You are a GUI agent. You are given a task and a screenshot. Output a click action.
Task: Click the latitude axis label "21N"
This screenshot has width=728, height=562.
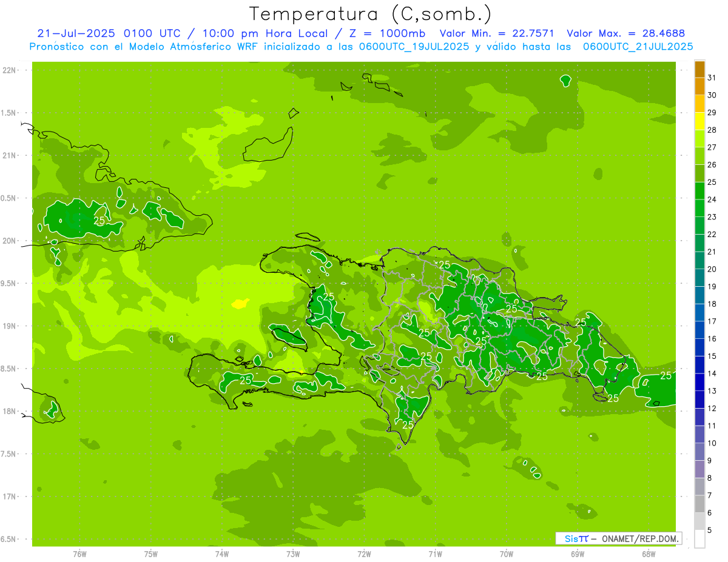pyautogui.click(x=10, y=155)
